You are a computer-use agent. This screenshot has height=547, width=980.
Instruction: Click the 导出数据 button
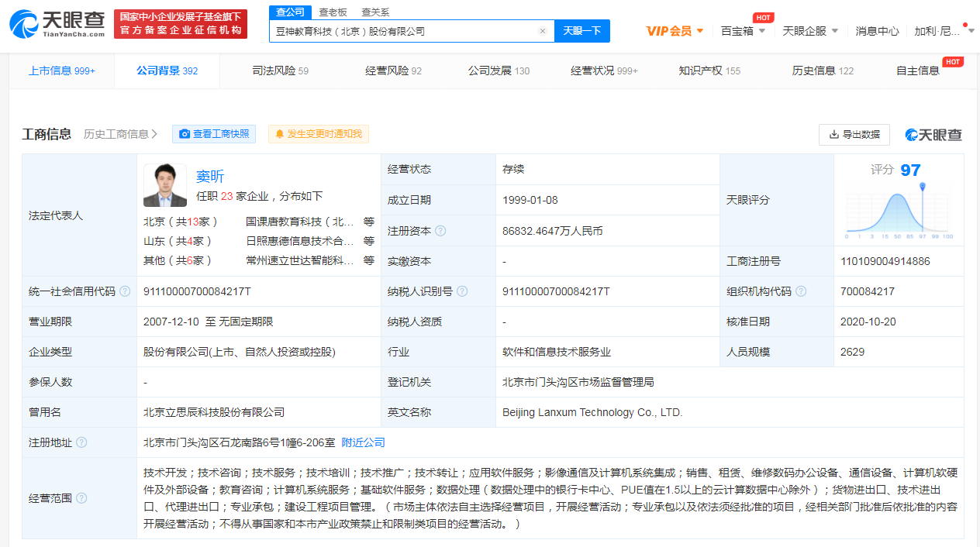pos(854,134)
